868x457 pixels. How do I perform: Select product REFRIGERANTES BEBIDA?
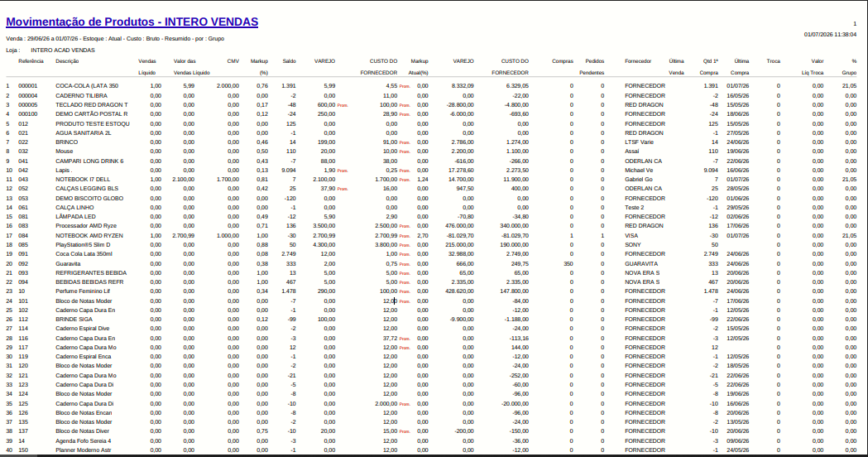[x=91, y=273]
